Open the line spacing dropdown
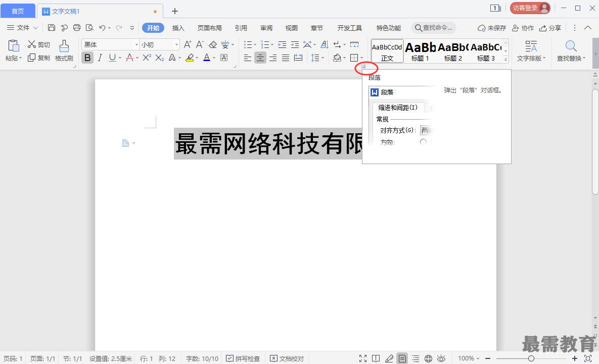The height and width of the screenshot is (364, 599). [318, 58]
